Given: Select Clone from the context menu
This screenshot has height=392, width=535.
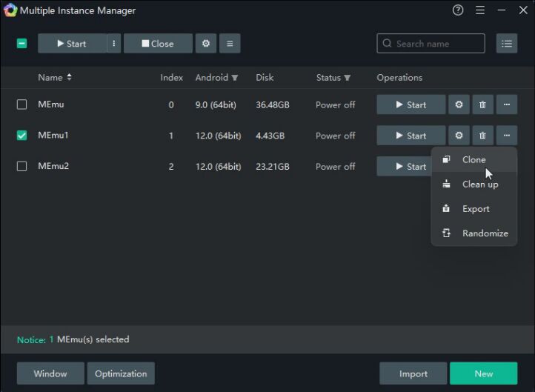Looking at the screenshot, I should coord(473,159).
